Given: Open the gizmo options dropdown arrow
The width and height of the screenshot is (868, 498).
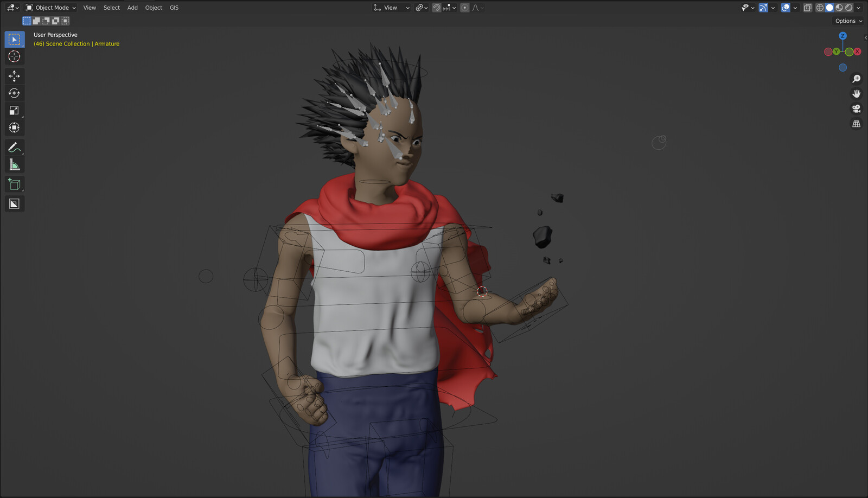Looking at the screenshot, I should pyautogui.click(x=773, y=8).
